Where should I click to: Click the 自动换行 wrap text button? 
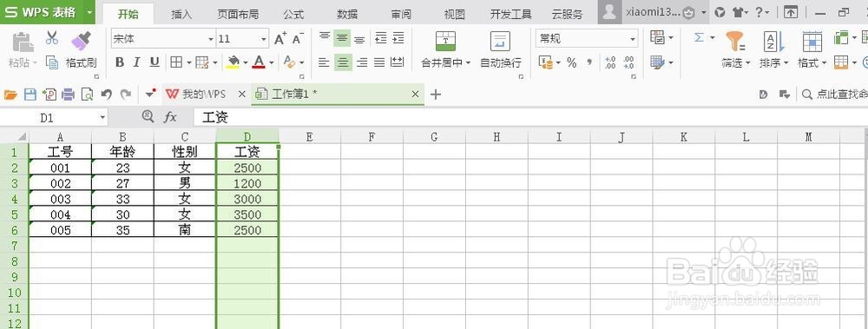click(x=501, y=49)
